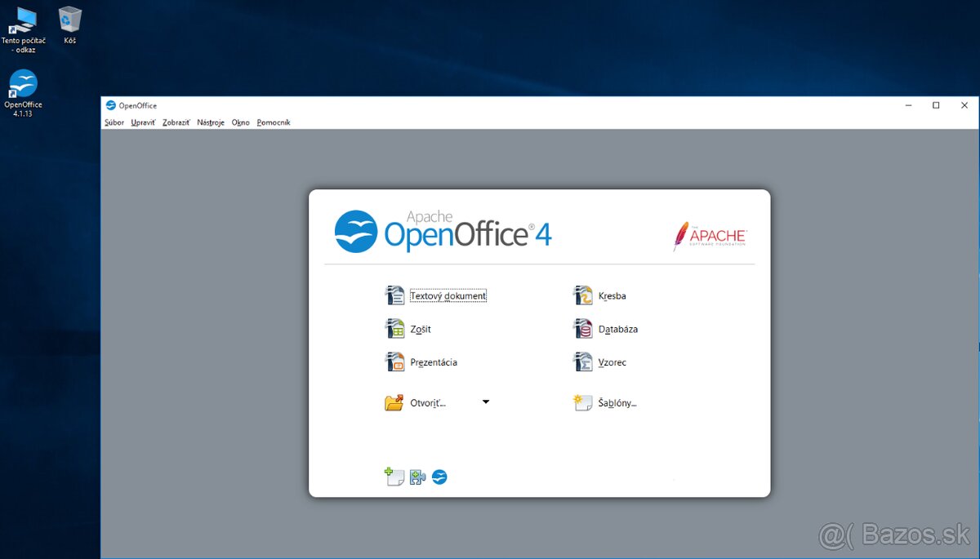Open the Súbor menu
Screen dimensions: 980x559
(x=114, y=122)
